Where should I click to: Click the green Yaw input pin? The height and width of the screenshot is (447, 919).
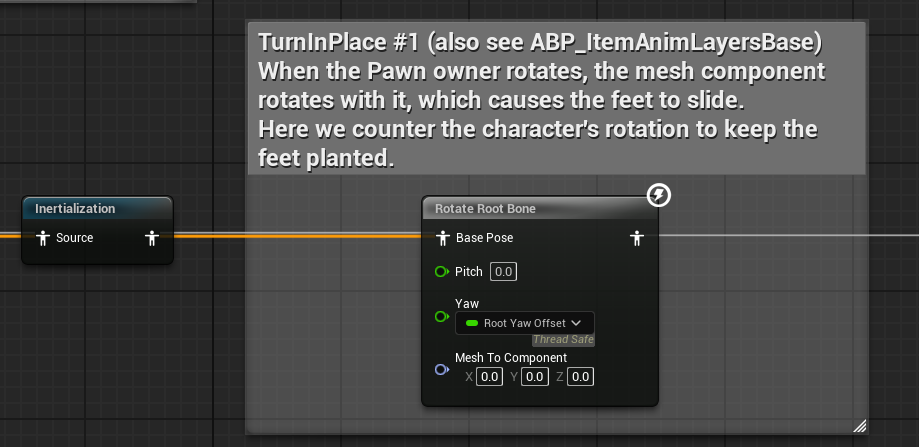click(x=441, y=317)
